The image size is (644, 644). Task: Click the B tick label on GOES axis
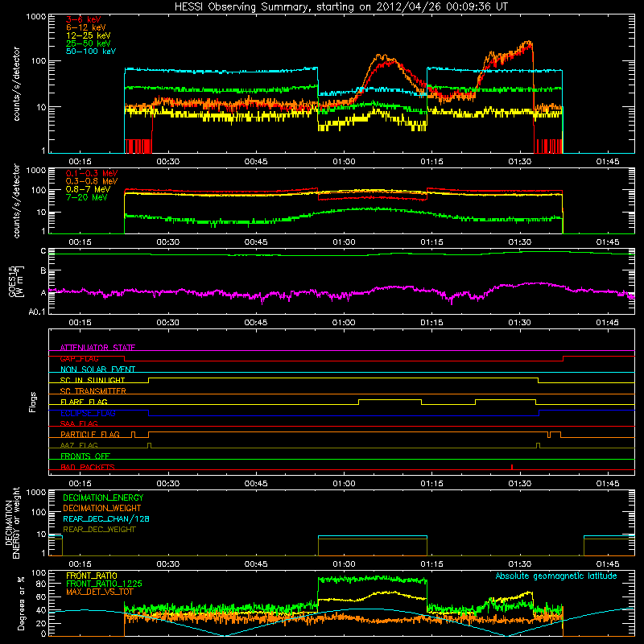(x=43, y=271)
